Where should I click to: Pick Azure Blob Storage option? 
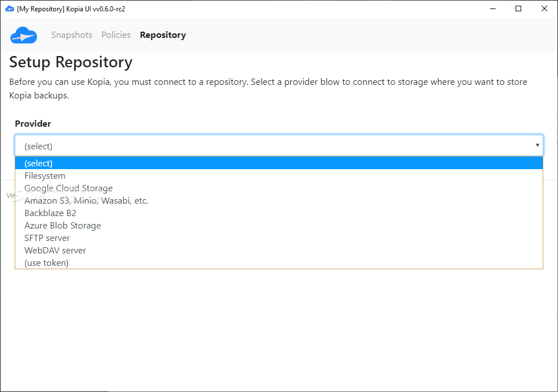coord(279,226)
